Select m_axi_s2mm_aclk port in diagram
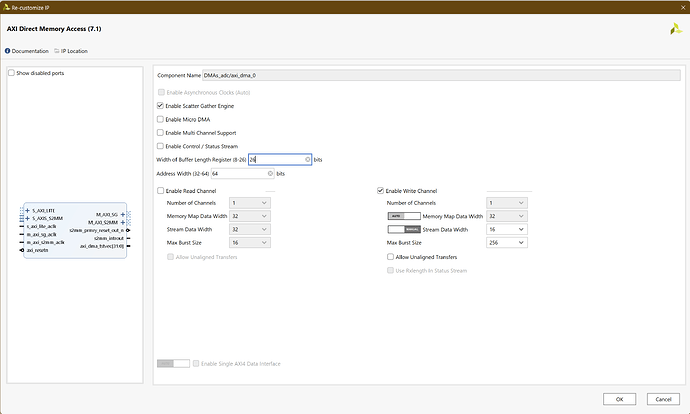690x414 pixels. (45, 242)
